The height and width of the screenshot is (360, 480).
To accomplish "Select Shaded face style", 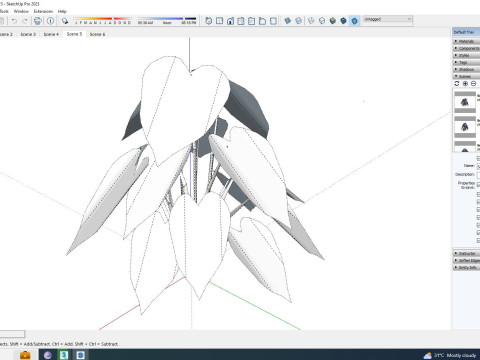I will click(332, 21).
